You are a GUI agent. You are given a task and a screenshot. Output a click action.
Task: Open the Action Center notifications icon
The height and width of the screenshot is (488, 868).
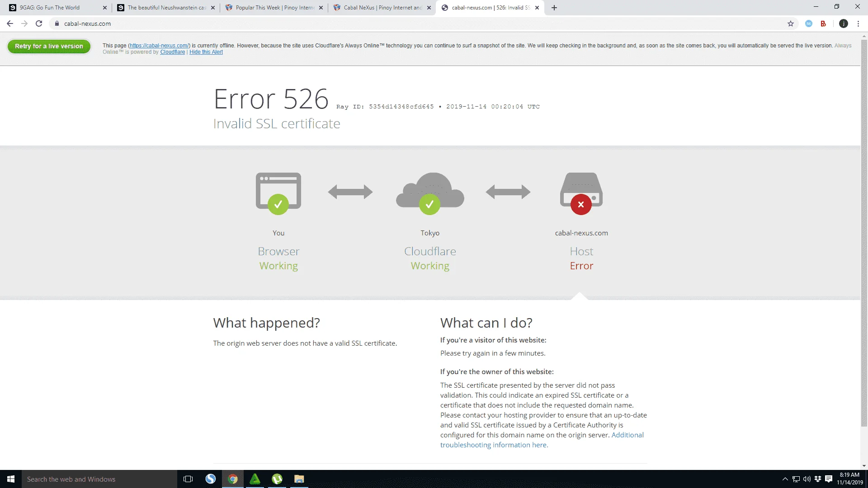click(829, 479)
